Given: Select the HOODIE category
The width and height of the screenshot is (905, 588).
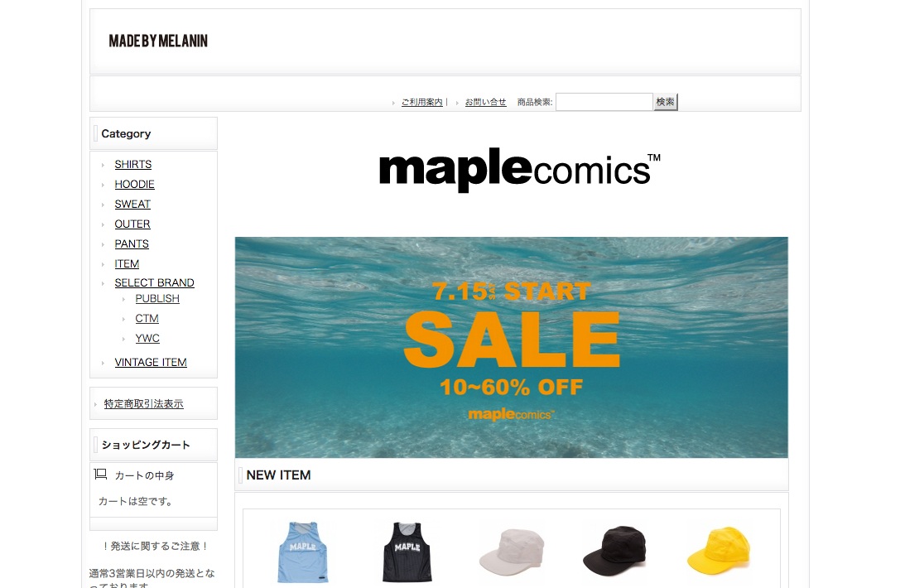Looking at the screenshot, I should (x=134, y=184).
